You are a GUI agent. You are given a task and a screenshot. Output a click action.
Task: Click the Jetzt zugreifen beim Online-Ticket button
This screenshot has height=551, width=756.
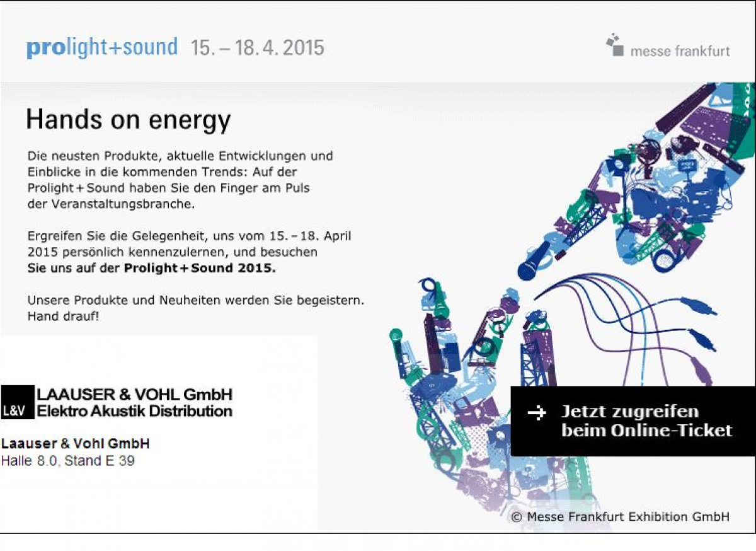coord(633,421)
